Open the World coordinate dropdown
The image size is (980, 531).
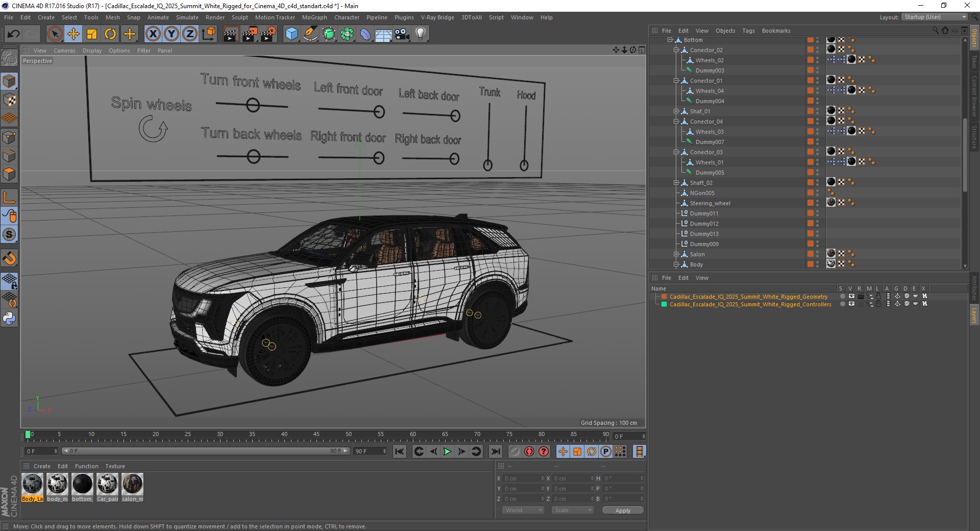(523, 510)
